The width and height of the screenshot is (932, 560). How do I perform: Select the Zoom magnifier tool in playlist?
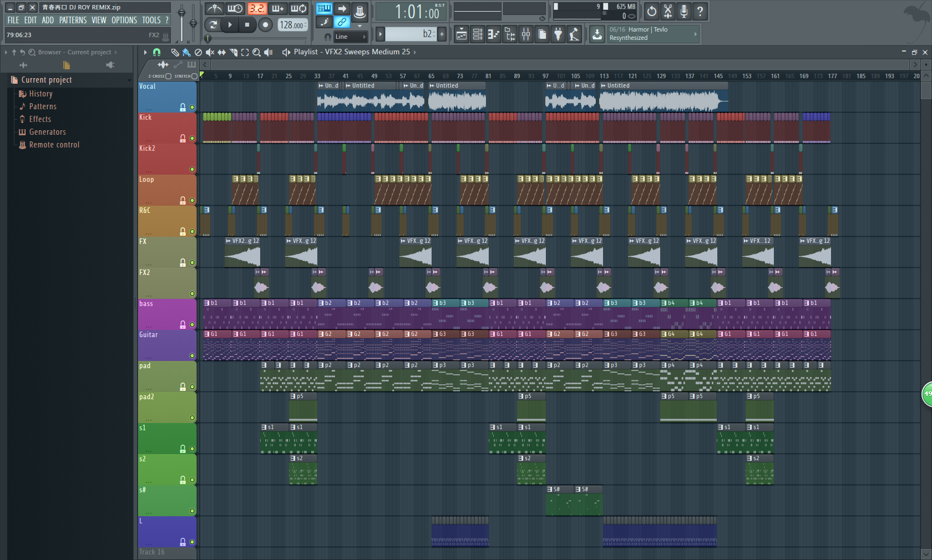pyautogui.click(x=256, y=52)
